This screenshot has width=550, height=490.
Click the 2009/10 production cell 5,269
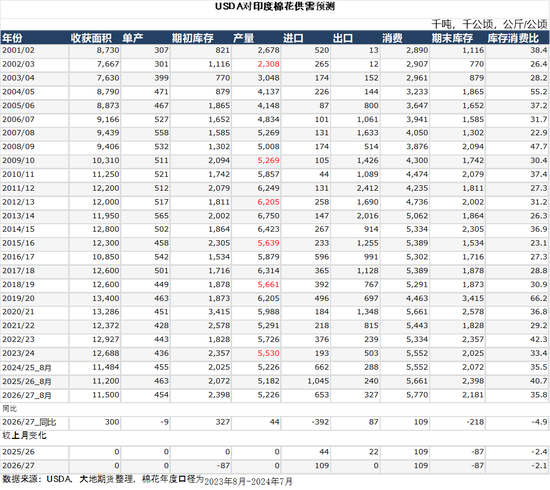coord(269,161)
